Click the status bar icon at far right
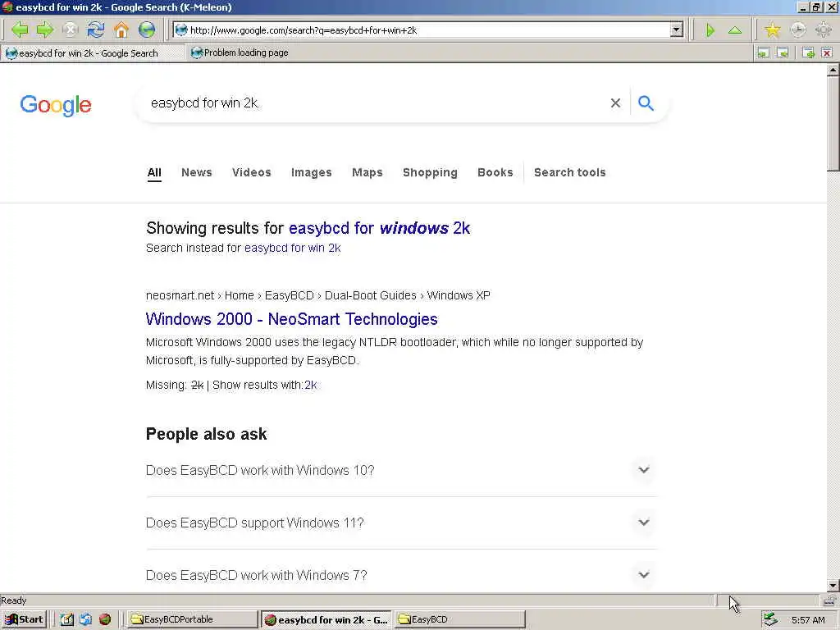 (830, 600)
